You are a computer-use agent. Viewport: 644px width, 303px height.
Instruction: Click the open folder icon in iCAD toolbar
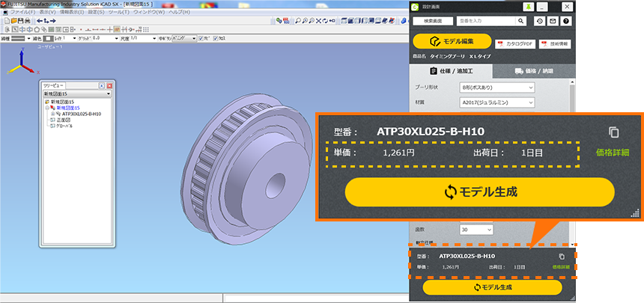(13, 21)
